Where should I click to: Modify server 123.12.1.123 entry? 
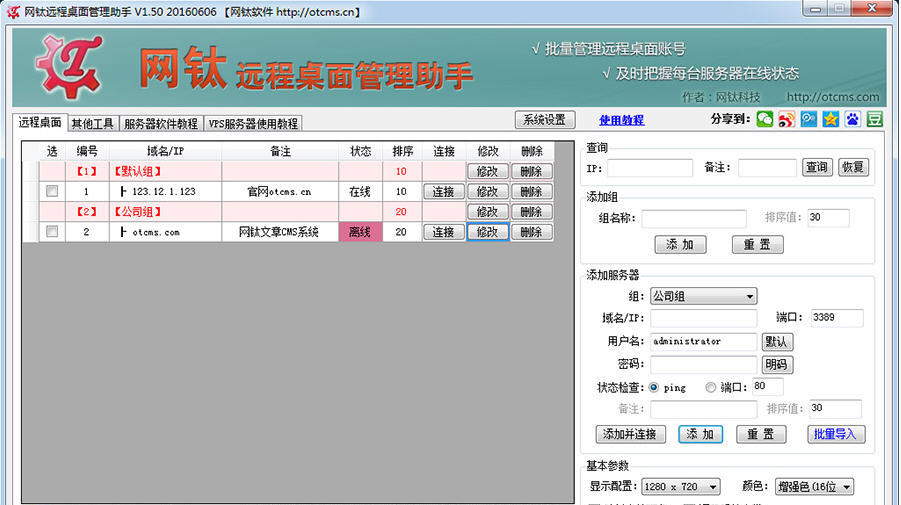pyautogui.click(x=487, y=191)
